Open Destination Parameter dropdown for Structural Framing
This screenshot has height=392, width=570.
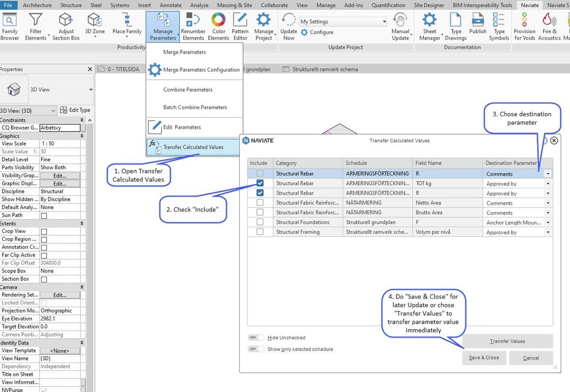[547, 232]
